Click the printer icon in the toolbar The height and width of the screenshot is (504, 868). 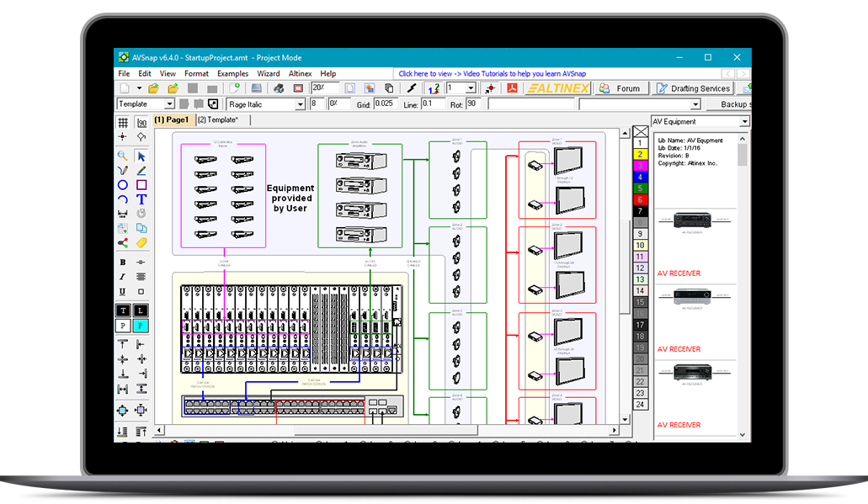[279, 88]
